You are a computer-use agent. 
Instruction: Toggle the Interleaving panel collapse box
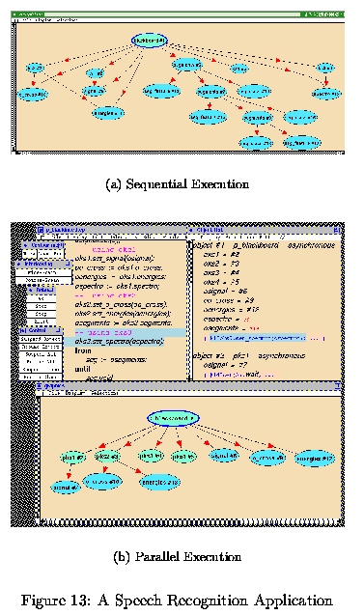click(67, 264)
